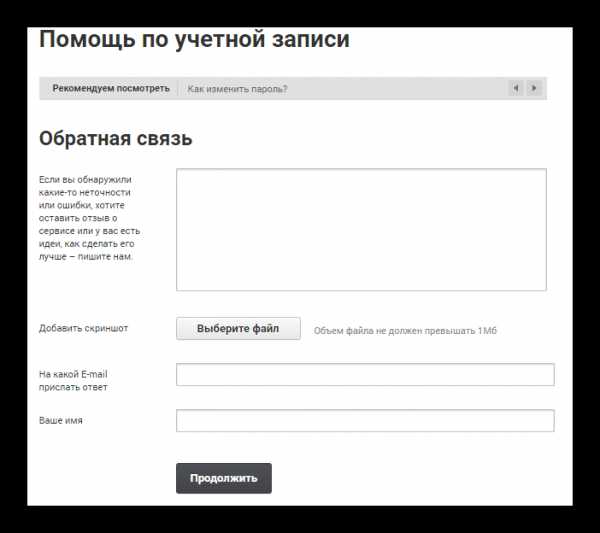Click the vertical divider in the recommendation bar

(177, 89)
